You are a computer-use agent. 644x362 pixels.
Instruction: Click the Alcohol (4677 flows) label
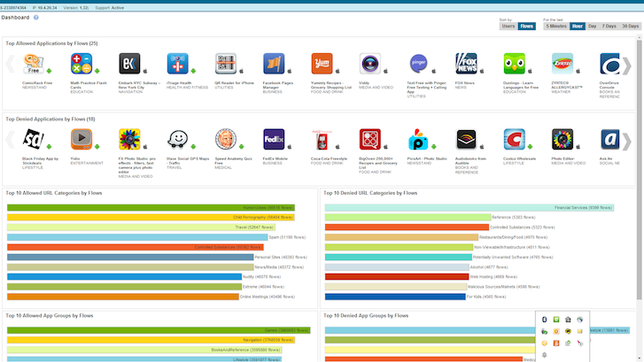pos(489,267)
